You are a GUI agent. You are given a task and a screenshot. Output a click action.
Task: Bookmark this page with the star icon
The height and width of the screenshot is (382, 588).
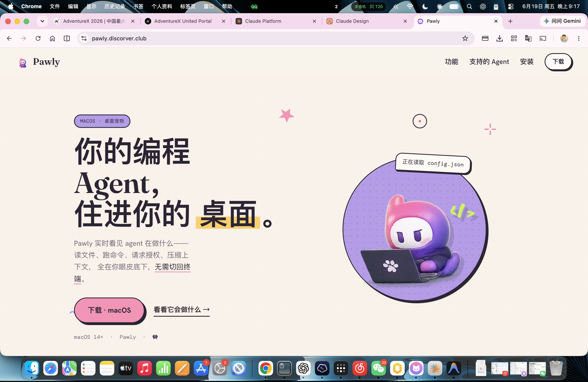click(x=465, y=38)
